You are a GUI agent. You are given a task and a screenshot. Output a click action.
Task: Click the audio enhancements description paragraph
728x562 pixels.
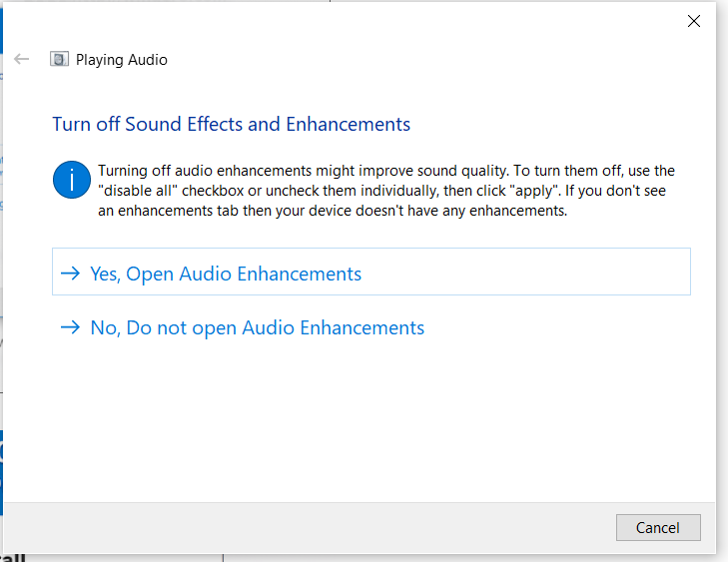(x=387, y=191)
